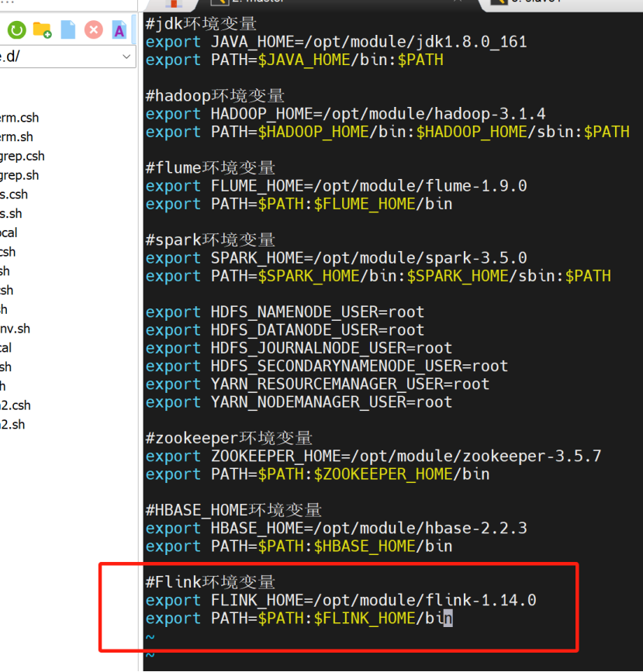Viewport: 643px width, 672px height.
Task: Click the HDFS_SECONDARYNAMENODE_USER=root line
Action: coord(327,366)
